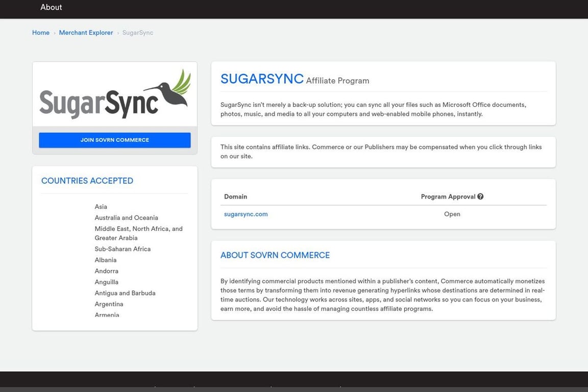
Task: Open the About menu item
Action: tap(51, 7)
